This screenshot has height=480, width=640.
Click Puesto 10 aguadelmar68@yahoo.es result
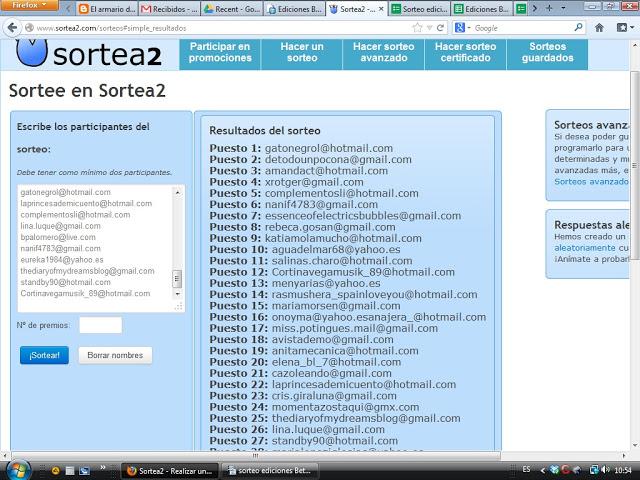click(x=305, y=249)
